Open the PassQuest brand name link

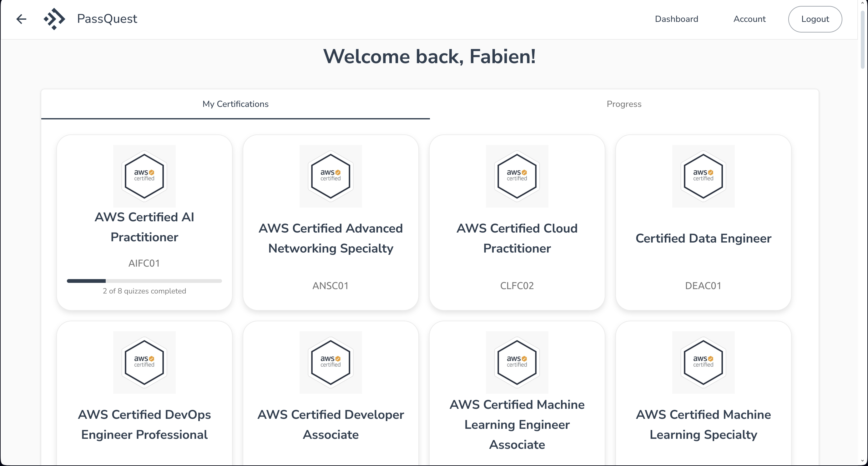click(107, 19)
